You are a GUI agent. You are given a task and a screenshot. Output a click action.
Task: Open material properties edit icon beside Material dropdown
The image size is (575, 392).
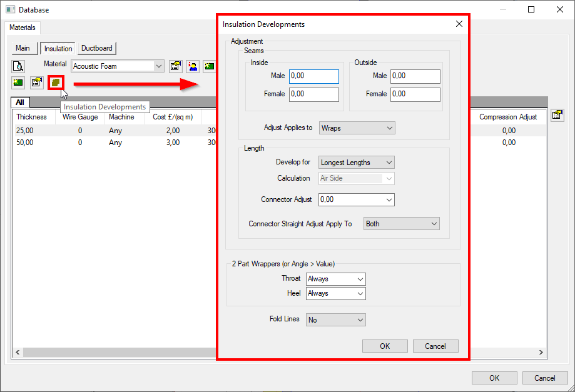point(175,66)
